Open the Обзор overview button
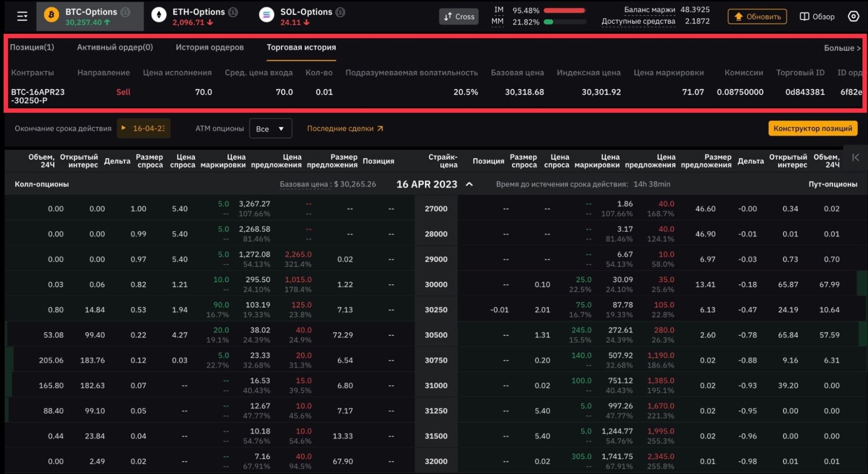The image size is (868, 474). click(x=817, y=16)
